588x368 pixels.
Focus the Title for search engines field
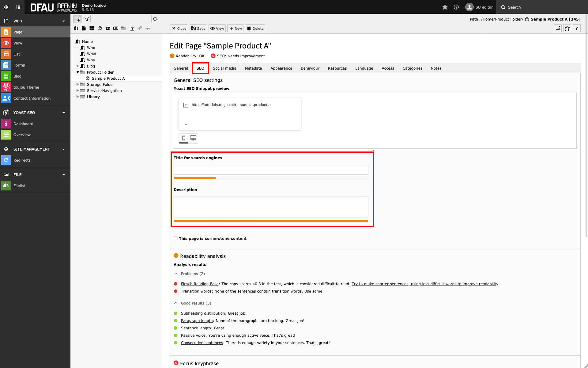click(271, 170)
